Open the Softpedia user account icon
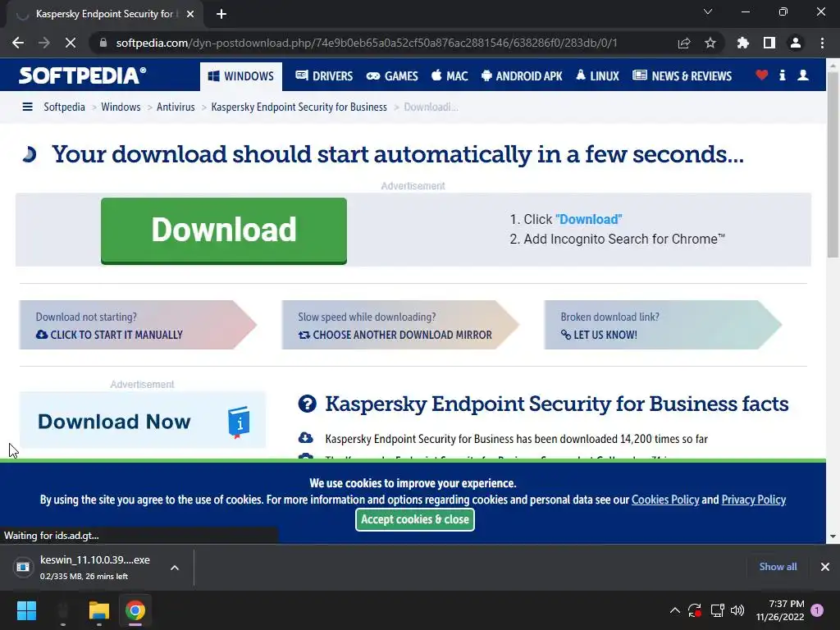 pos(803,75)
